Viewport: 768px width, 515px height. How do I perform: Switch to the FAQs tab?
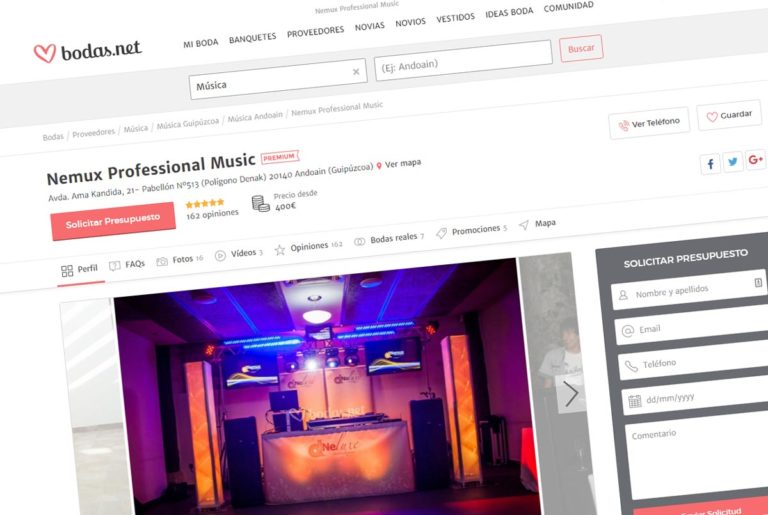pos(127,265)
